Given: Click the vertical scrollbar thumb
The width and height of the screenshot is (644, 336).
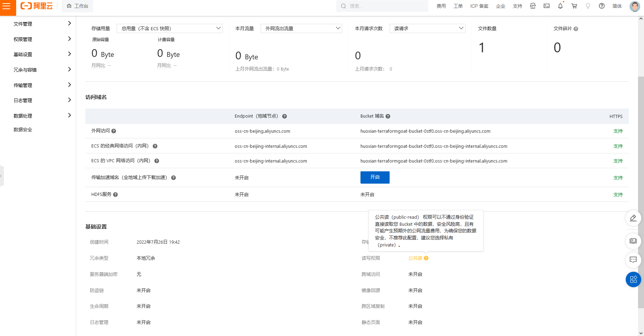Looking at the screenshot, I should [641, 192].
